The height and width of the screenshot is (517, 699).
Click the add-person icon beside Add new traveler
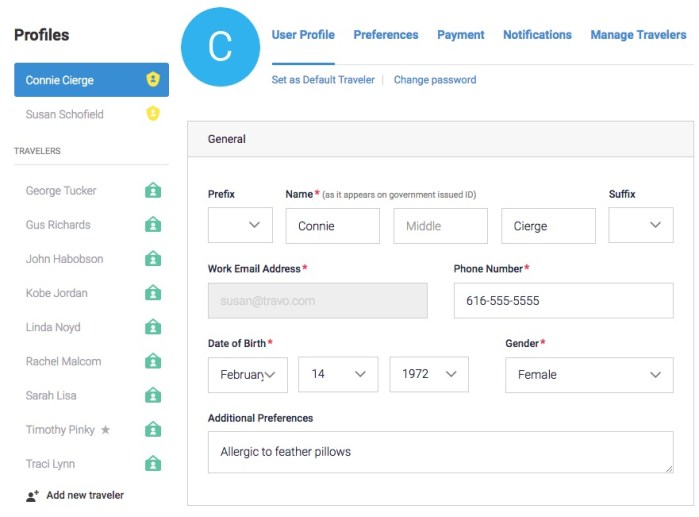click(32, 496)
